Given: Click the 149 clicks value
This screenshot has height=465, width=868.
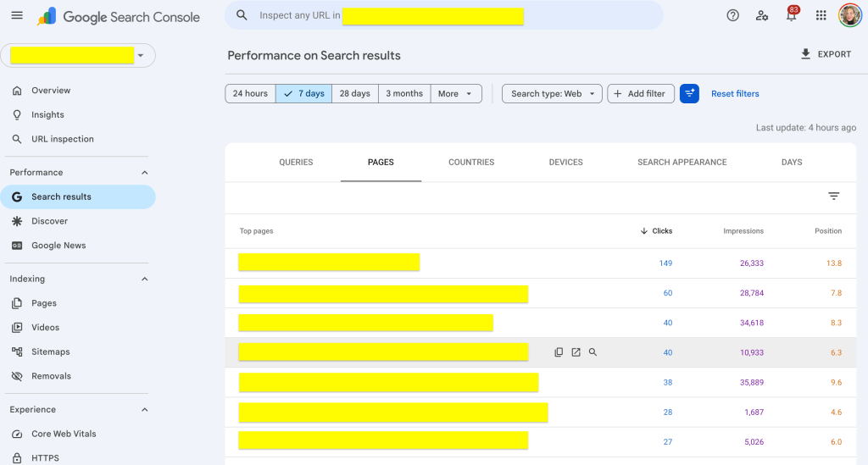Looking at the screenshot, I should click(x=665, y=263).
